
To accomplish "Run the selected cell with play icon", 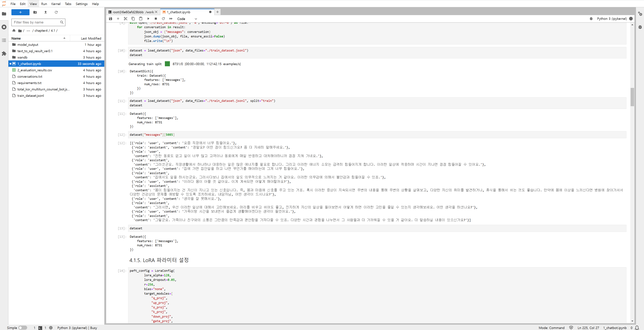I will [148, 19].
